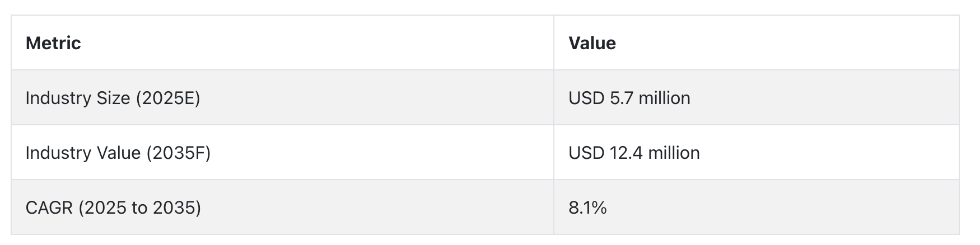
Task: Click the (2025E) text in the first row
Action: [167, 98]
